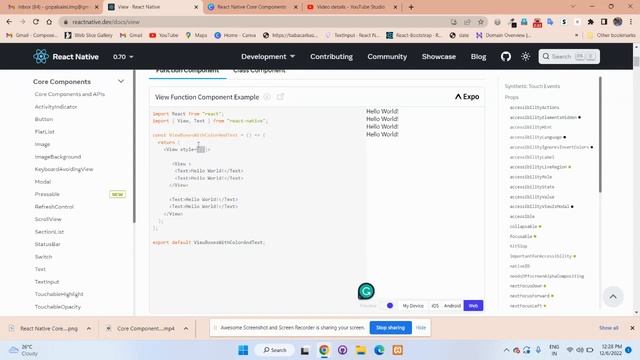Open the Showcase page
The width and height of the screenshot is (640, 360).
point(439,57)
